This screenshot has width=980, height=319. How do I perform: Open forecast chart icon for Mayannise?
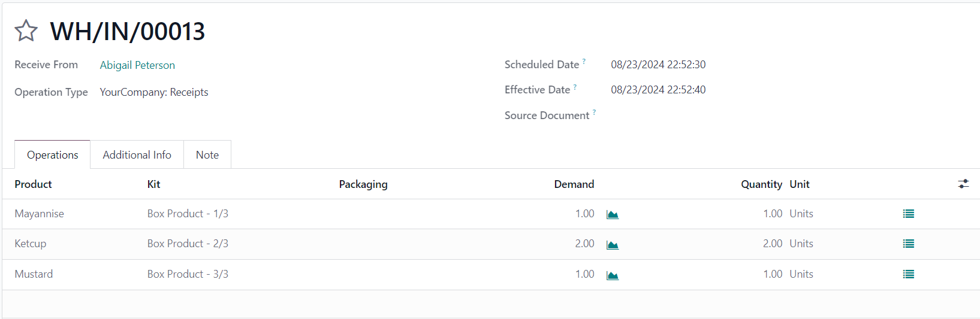[612, 214]
